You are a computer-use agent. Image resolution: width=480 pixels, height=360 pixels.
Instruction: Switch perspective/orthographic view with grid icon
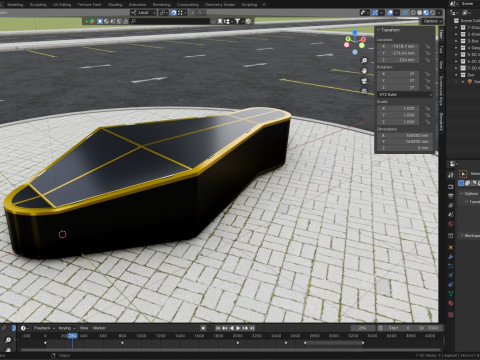pyautogui.click(x=364, y=91)
